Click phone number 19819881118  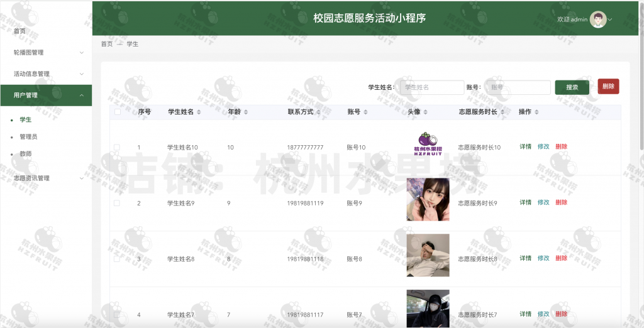tap(305, 259)
